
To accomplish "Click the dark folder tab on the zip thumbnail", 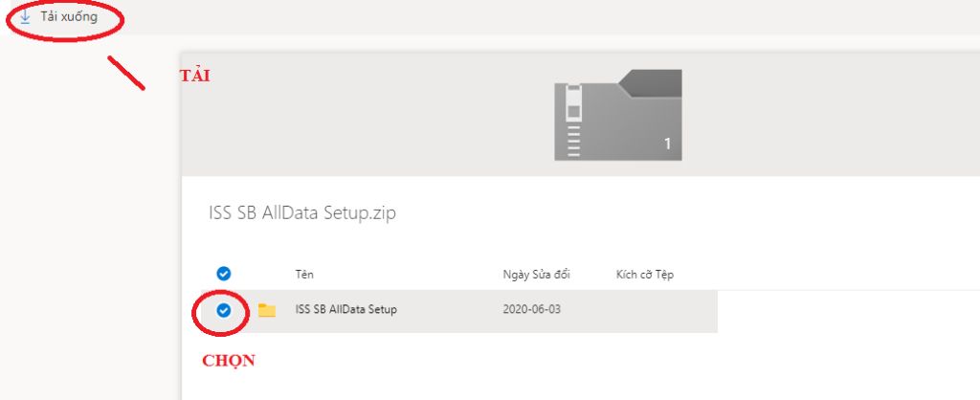I will (651, 82).
